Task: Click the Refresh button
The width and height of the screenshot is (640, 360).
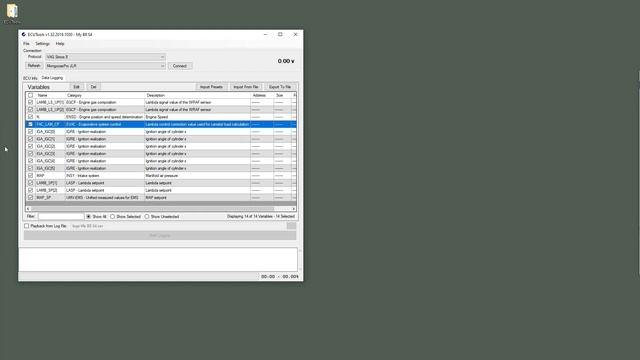Action: point(34,66)
